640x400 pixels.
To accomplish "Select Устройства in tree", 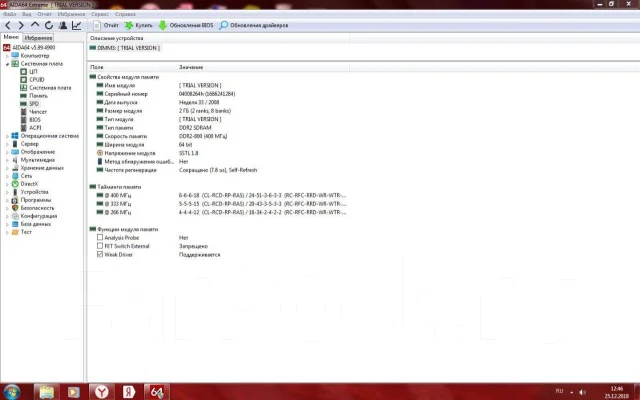I will (34, 192).
